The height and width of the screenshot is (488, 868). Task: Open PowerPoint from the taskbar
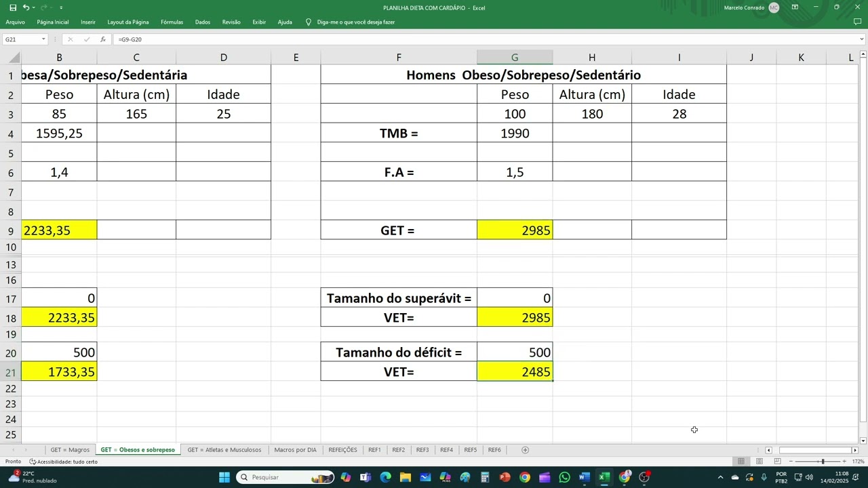tap(505, 477)
